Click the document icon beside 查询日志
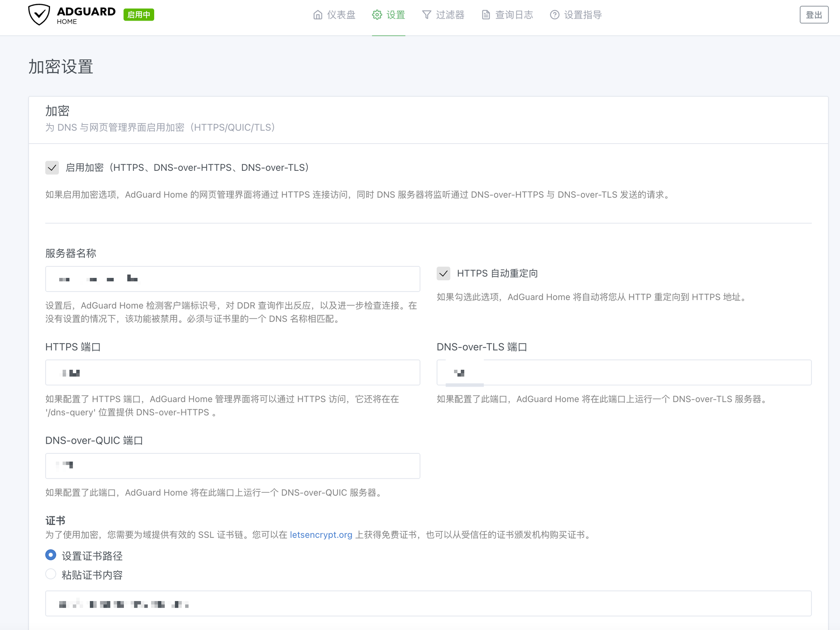The width and height of the screenshot is (840, 630). (x=486, y=15)
